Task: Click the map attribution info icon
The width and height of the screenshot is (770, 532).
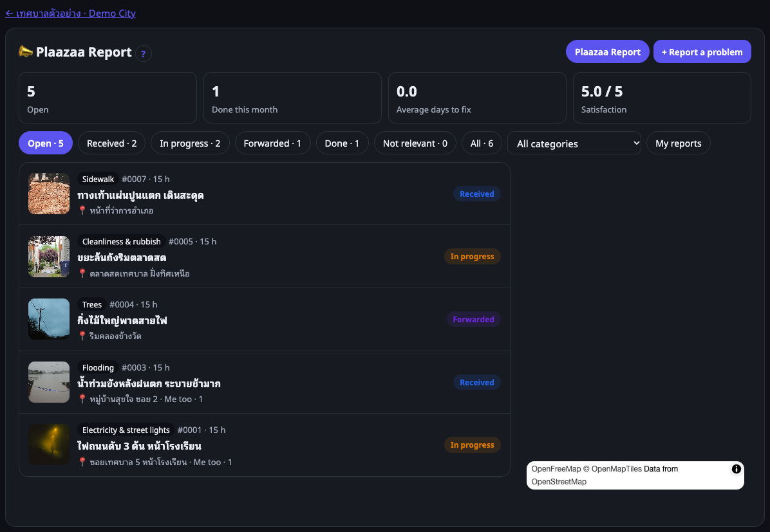Action: click(x=736, y=469)
